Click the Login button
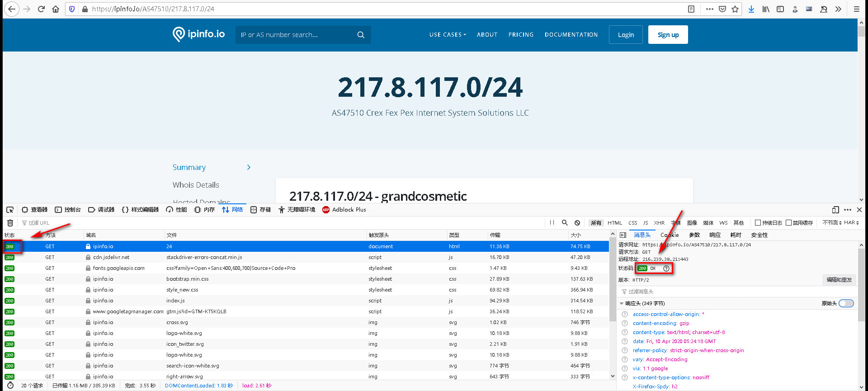This screenshot has width=868, height=391. (x=626, y=35)
